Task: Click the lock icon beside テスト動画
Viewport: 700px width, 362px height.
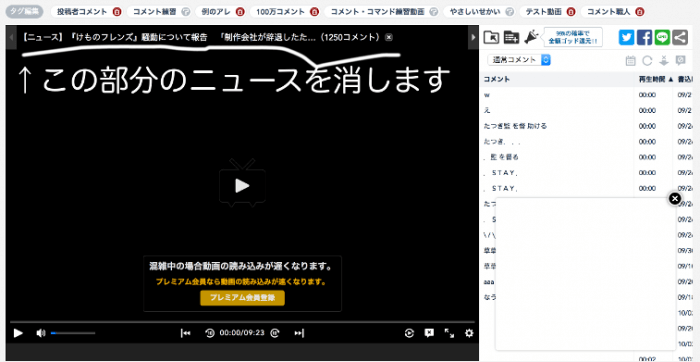Action: pyautogui.click(x=571, y=12)
